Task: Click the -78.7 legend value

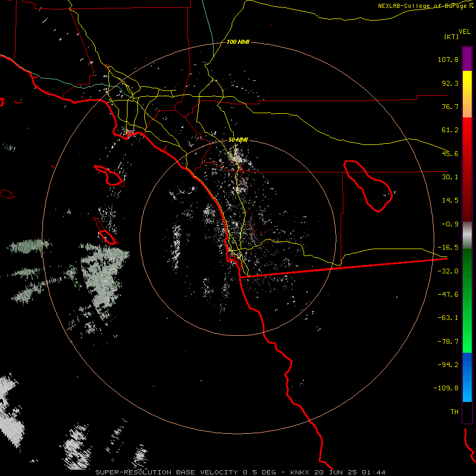Action: tap(448, 342)
